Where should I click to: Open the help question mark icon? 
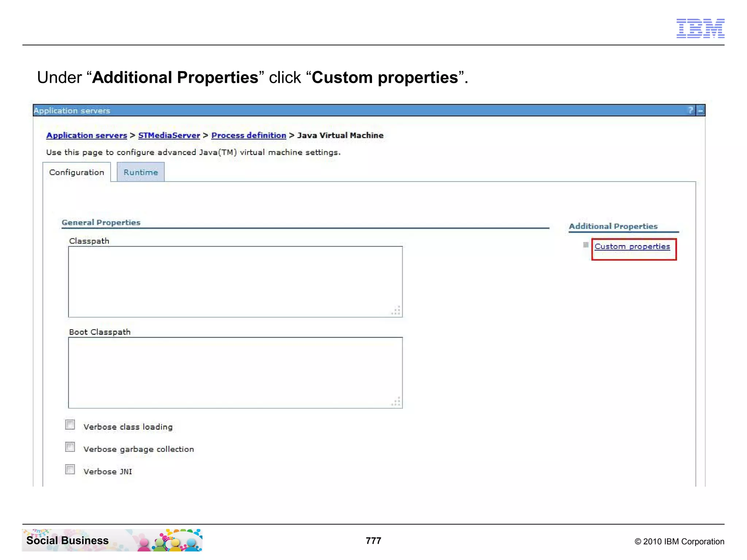point(690,110)
